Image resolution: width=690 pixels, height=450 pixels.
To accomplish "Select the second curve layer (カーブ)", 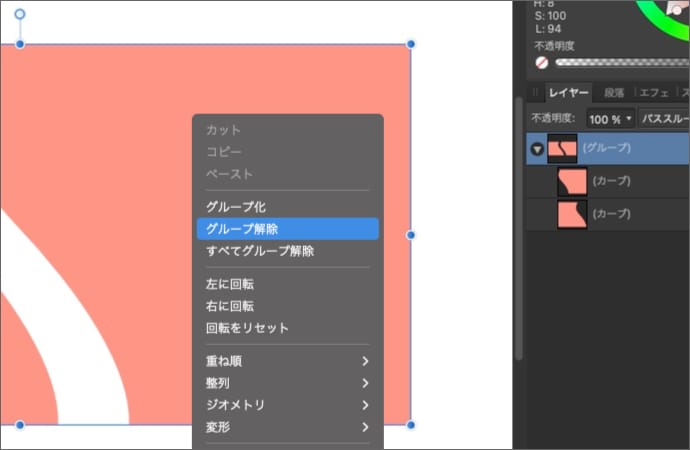I will (610, 214).
